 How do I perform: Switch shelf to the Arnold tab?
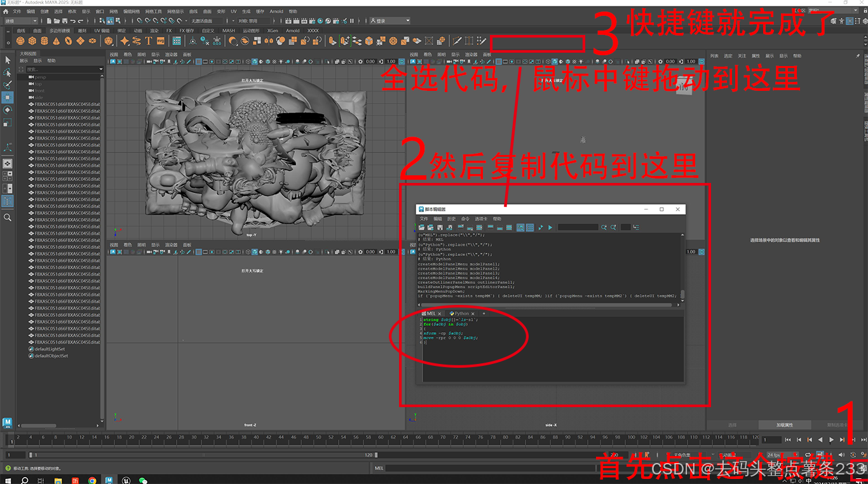(292, 30)
